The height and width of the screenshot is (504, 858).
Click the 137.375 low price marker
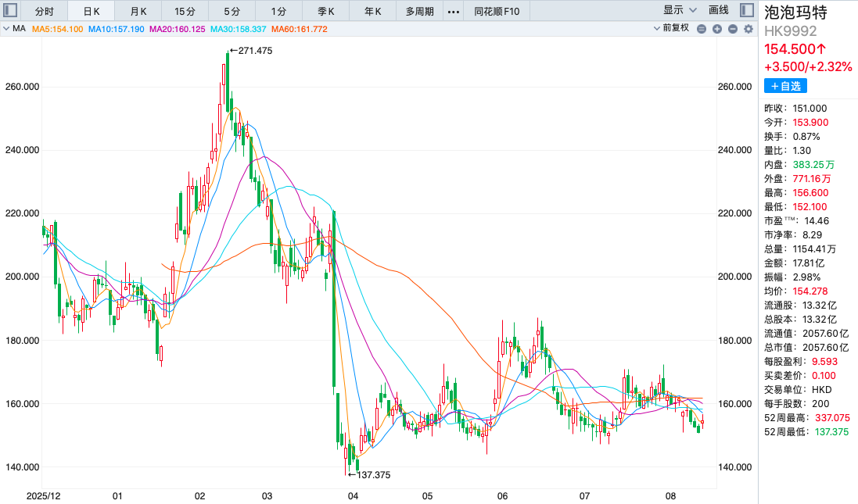369,475
